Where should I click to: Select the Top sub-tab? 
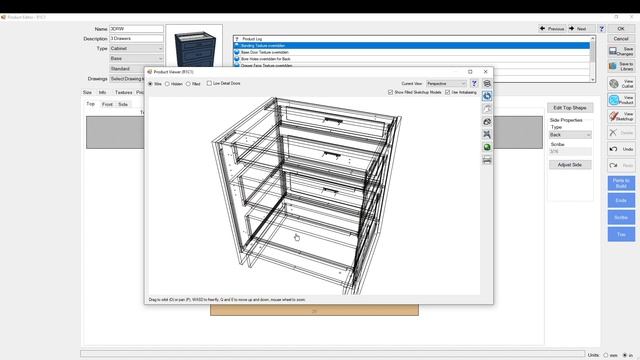[x=91, y=104]
